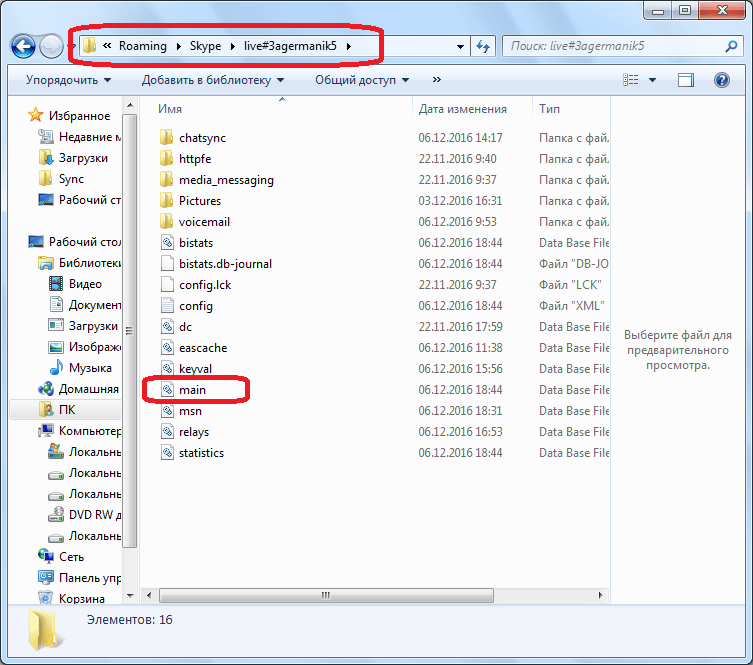The height and width of the screenshot is (665, 753).
Task: Open Help via blue question mark icon
Action: (721, 80)
